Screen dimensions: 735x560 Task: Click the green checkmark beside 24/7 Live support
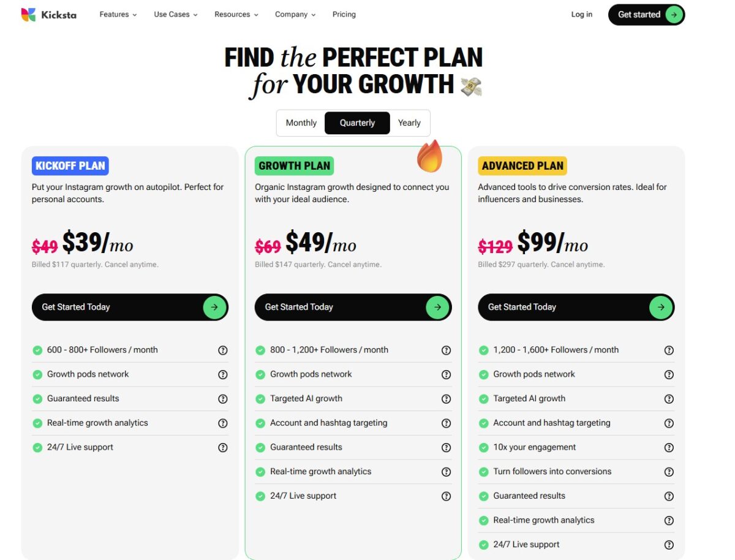(x=37, y=447)
